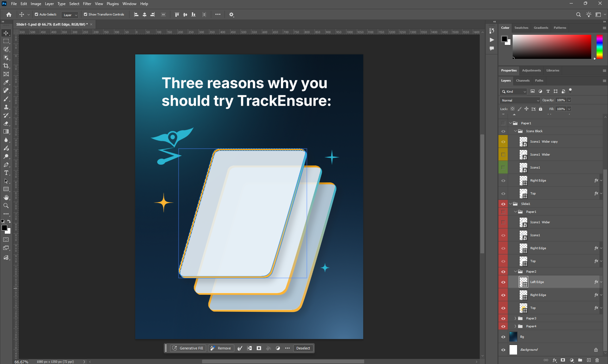608x364 pixels.
Task: Click the foreground color swatch in Color panel
Action: tap(504, 39)
